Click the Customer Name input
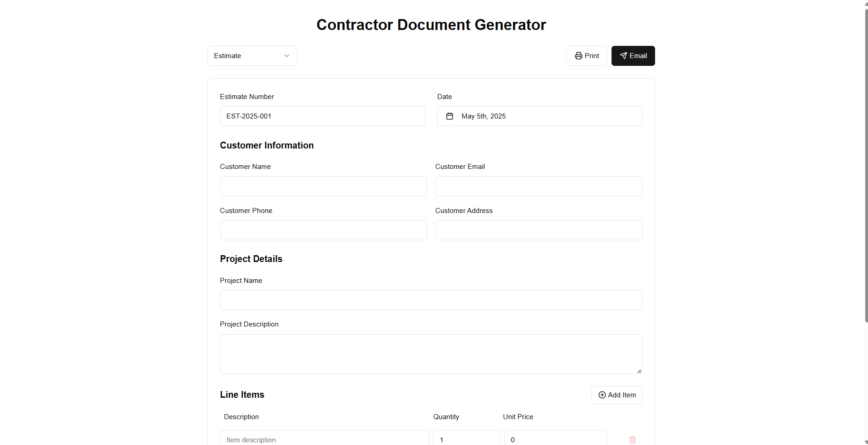The height and width of the screenshot is (445, 868). (x=323, y=186)
